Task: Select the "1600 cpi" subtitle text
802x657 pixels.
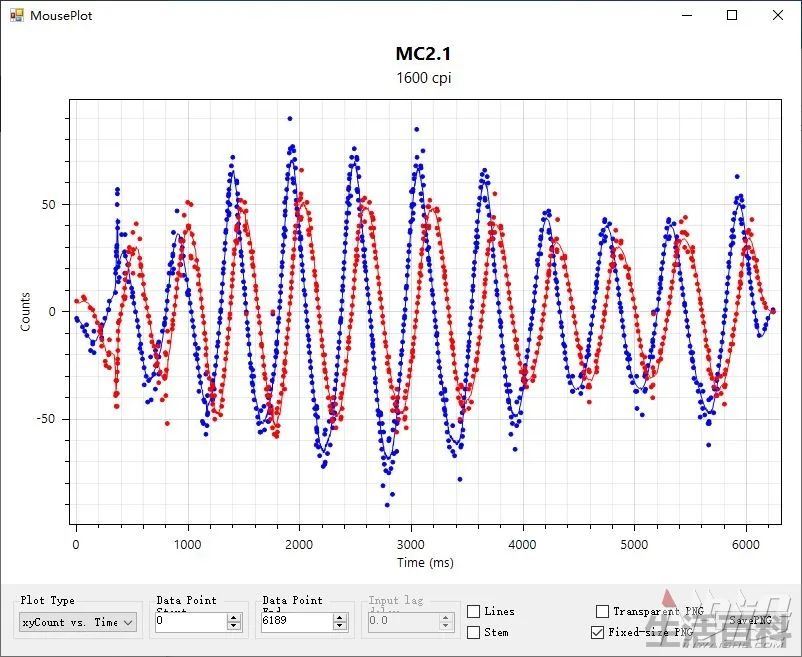Action: tap(424, 78)
